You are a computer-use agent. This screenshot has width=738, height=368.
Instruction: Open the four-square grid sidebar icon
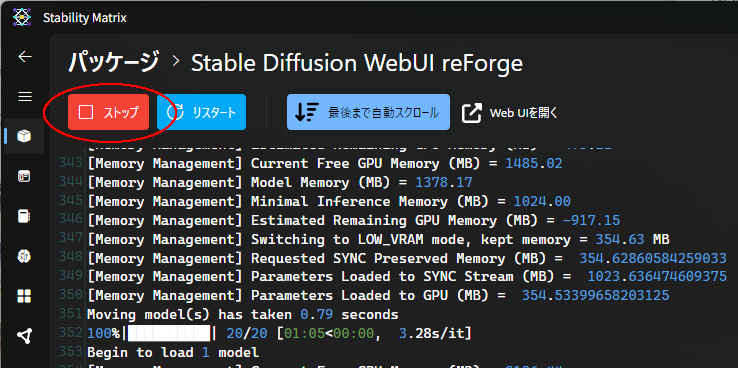tap(24, 296)
